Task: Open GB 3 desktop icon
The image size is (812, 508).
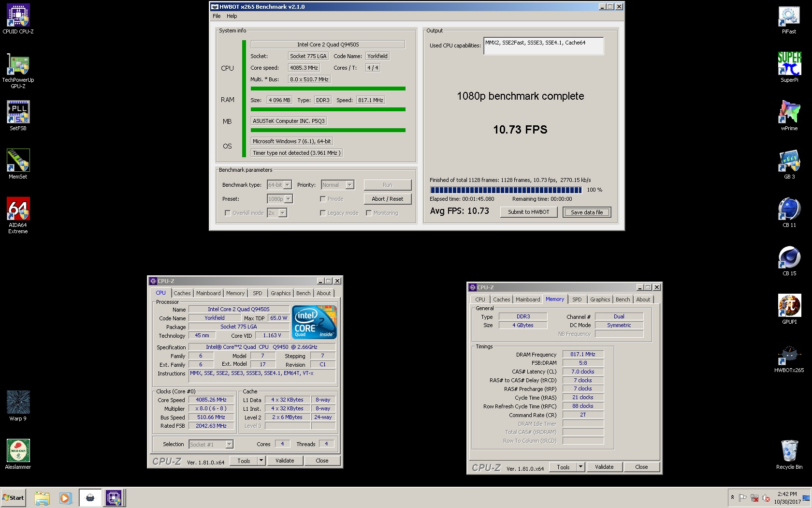Action: [x=789, y=164]
